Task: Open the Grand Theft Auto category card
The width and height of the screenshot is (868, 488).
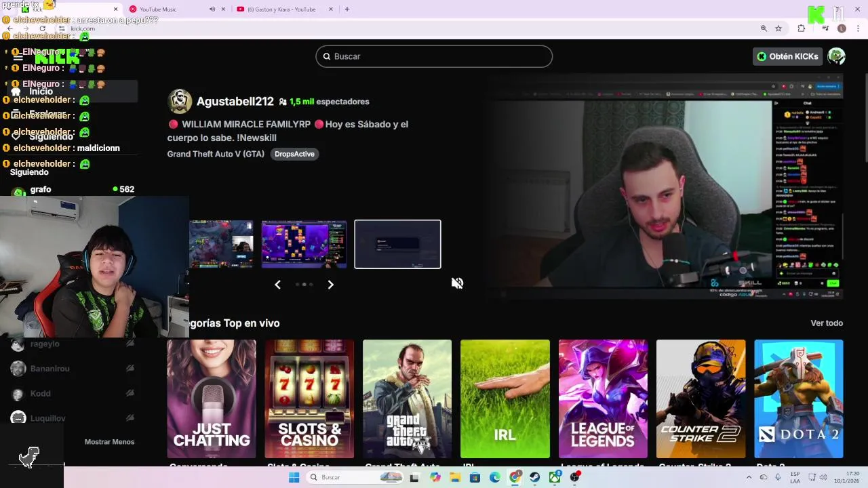Action: (407, 399)
